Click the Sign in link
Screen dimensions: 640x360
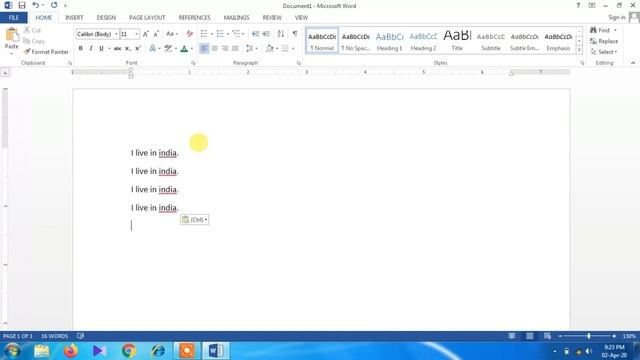click(616, 17)
